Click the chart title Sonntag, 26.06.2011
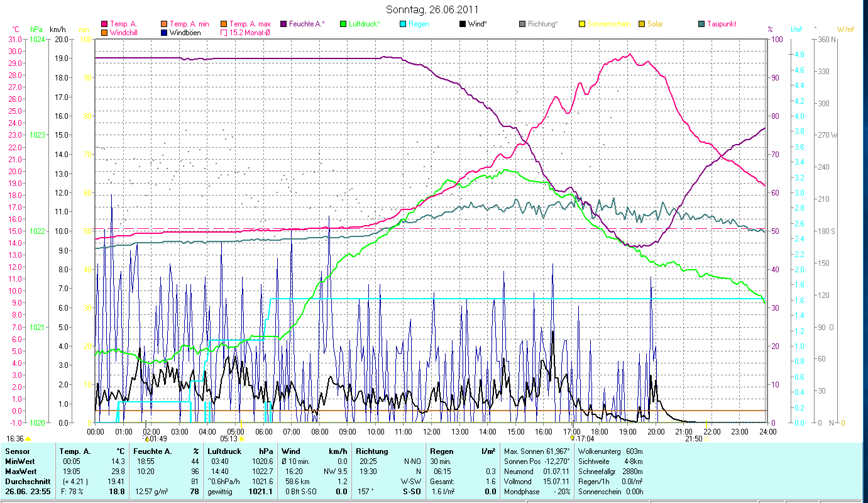Viewport: 868px width, 503px height. [x=433, y=10]
